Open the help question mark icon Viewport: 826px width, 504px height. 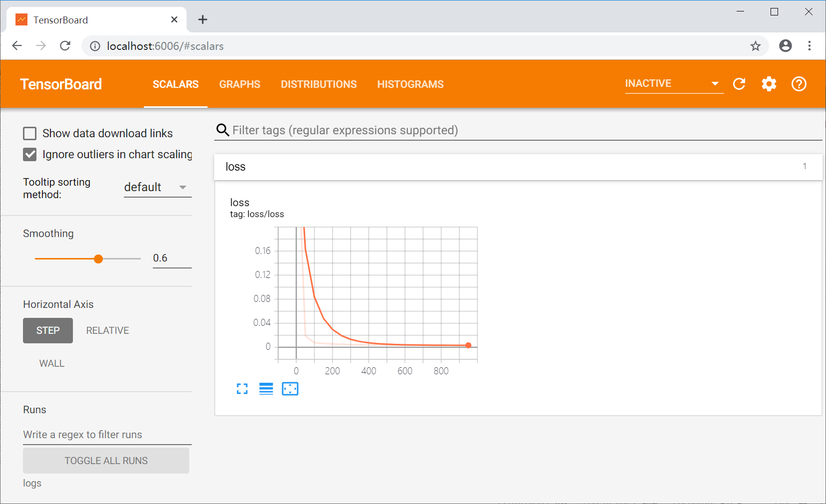coord(799,84)
